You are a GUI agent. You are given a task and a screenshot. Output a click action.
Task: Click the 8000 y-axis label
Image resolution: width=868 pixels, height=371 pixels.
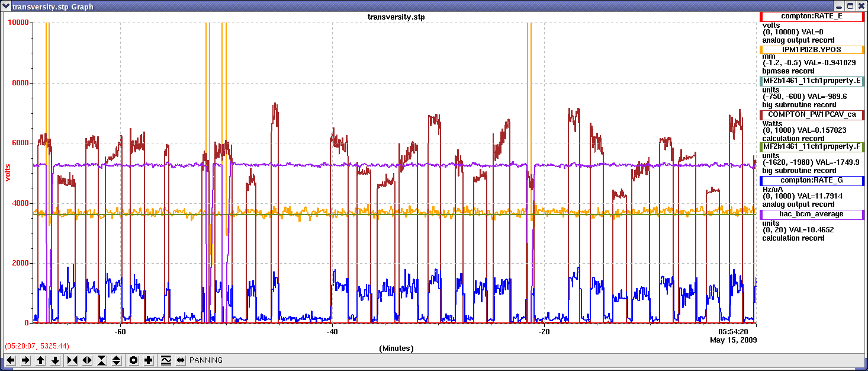tap(21, 83)
